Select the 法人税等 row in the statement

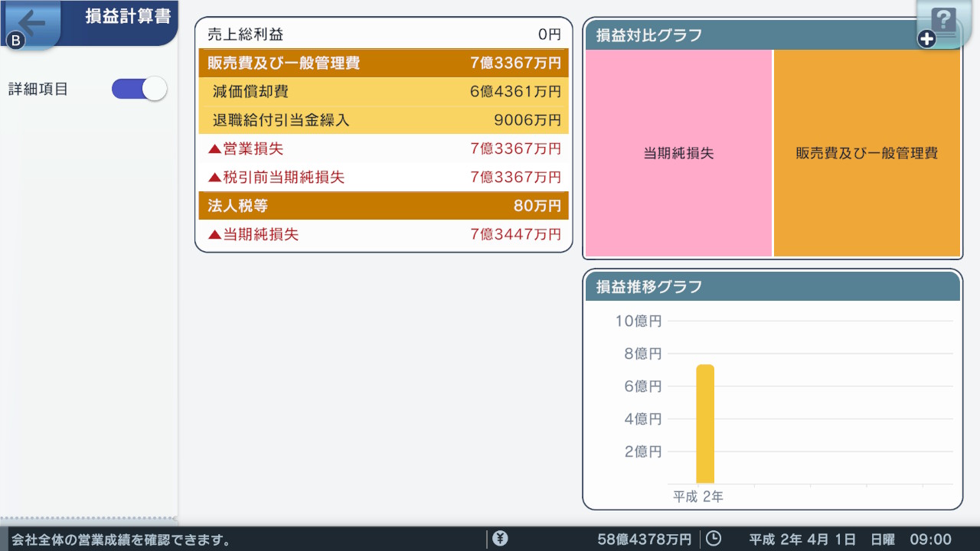click(383, 205)
